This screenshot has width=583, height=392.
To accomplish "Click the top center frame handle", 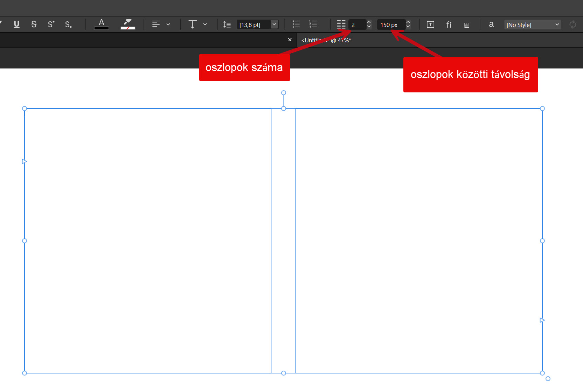I will pyautogui.click(x=284, y=108).
